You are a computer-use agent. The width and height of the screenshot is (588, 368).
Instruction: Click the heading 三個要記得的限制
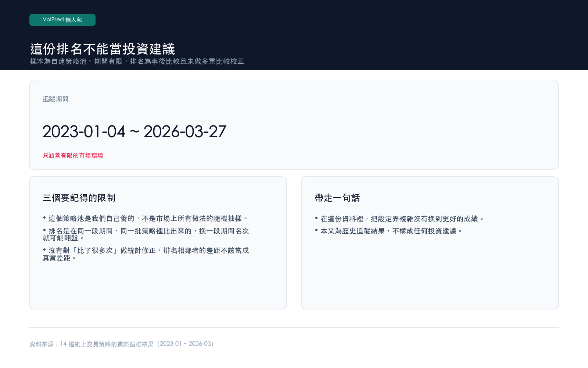(79, 198)
